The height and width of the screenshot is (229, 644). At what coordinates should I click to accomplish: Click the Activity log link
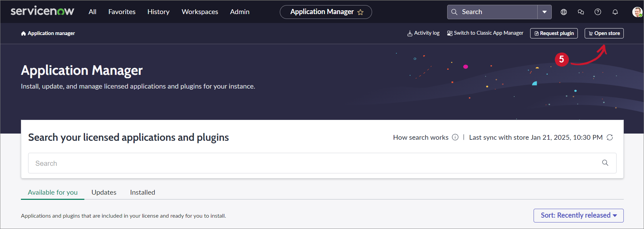click(424, 33)
